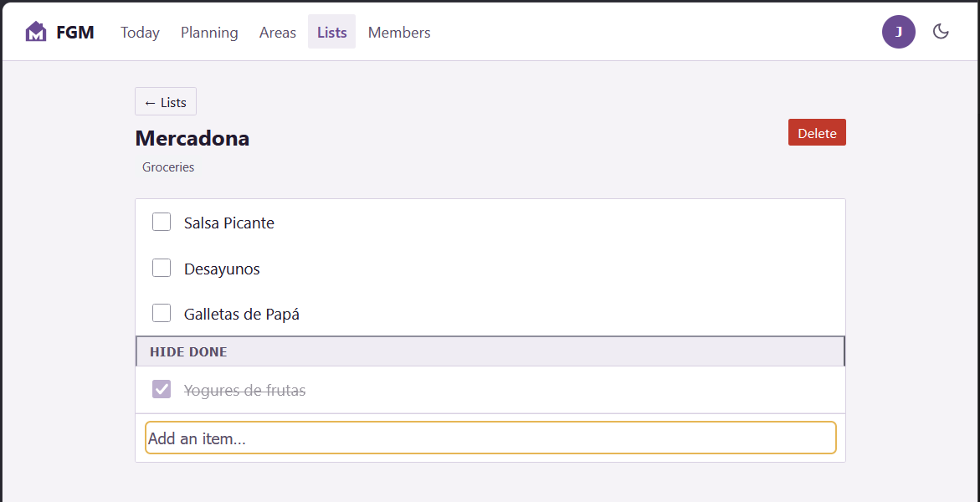
Task: Focus the Add an item field
Action: pyautogui.click(x=490, y=438)
